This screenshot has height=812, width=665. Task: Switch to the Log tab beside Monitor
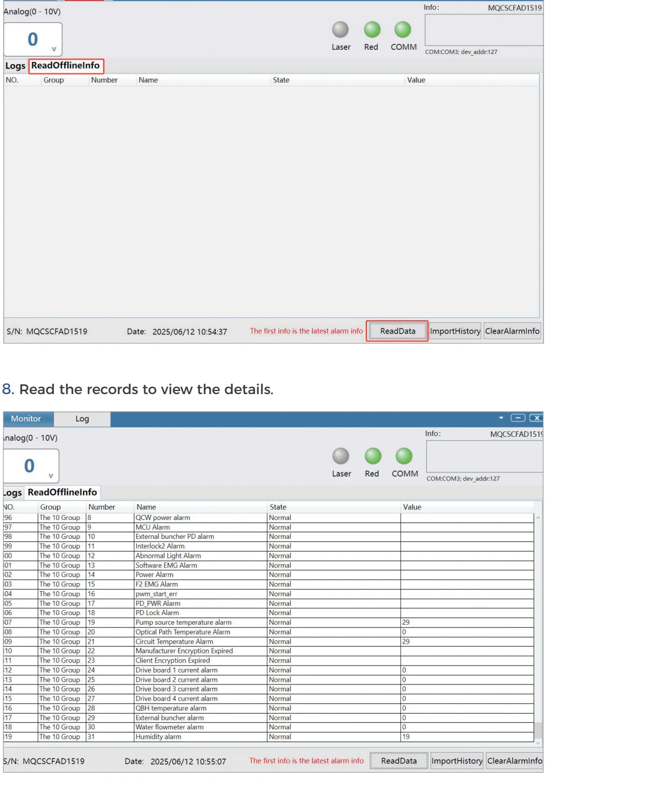tap(82, 419)
